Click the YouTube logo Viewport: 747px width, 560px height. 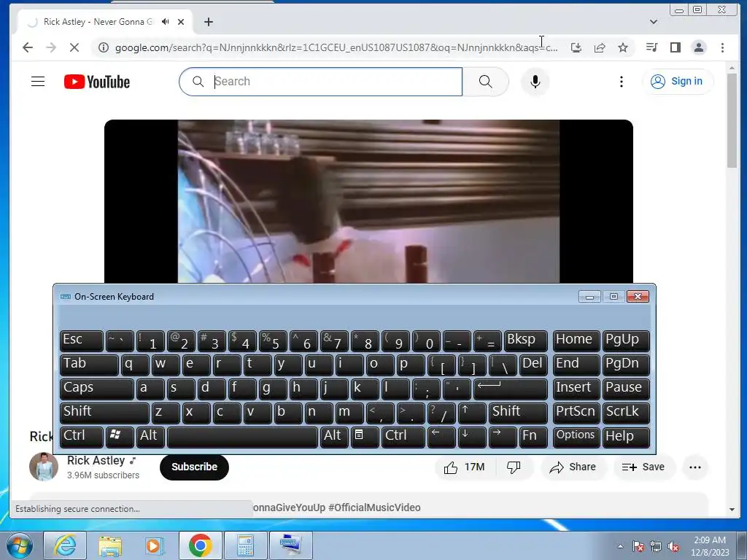97,82
